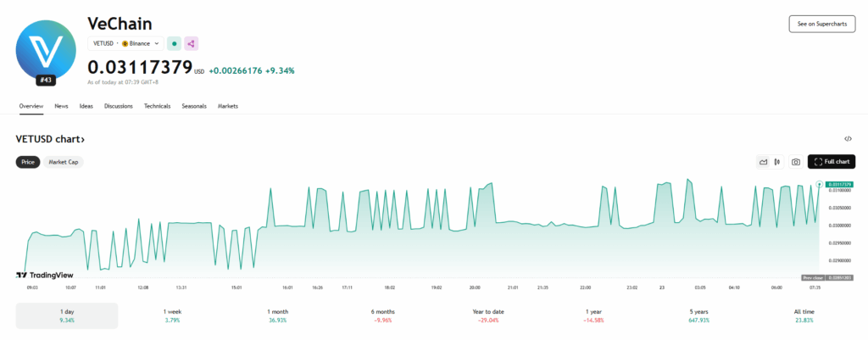
Task: Open the embed code icon
Action: pos(848,139)
